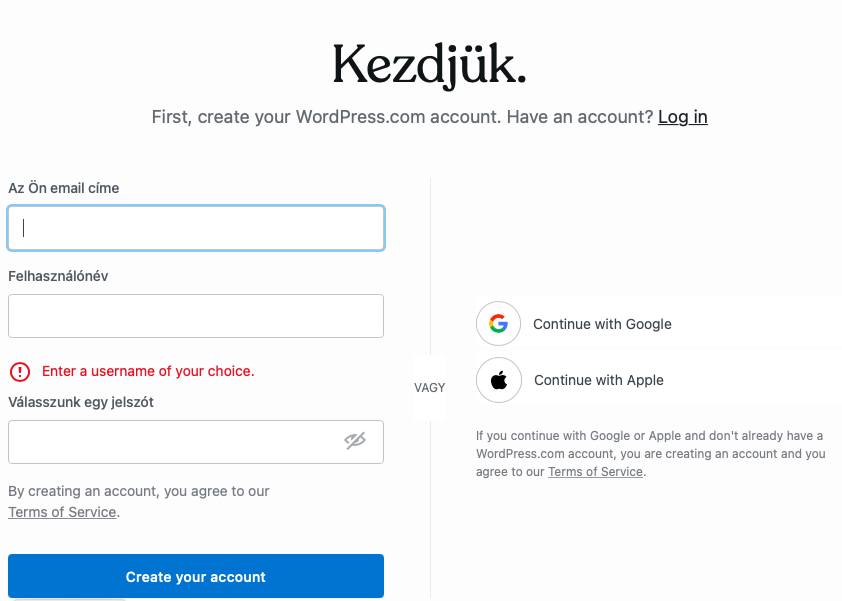Click the 'Felhasználónév' label
Viewport: 842px width, 601px height.
[58, 276]
